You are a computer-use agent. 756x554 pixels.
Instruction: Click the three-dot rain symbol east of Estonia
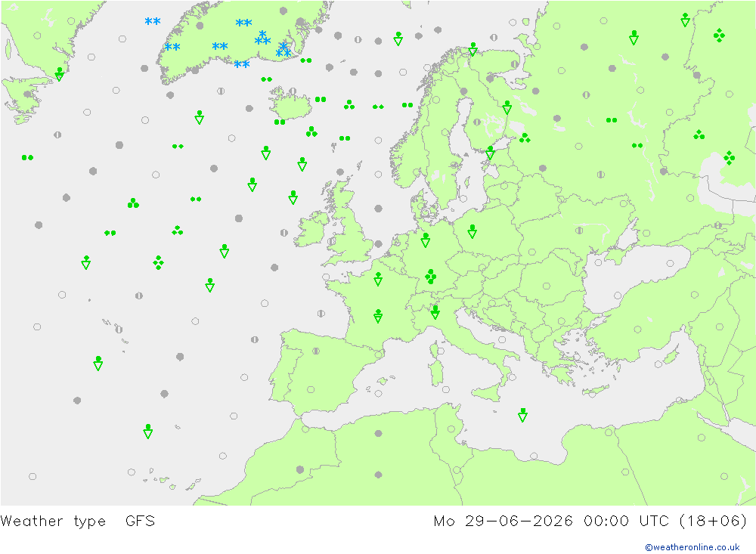(x=525, y=138)
